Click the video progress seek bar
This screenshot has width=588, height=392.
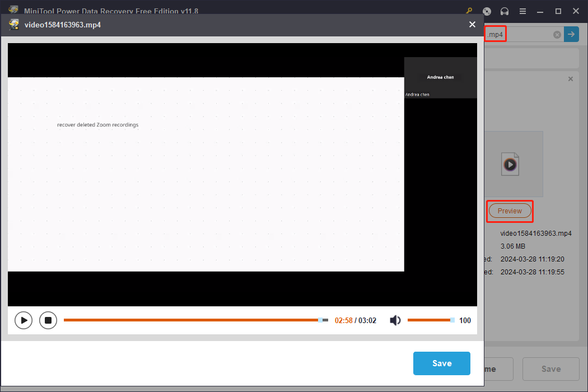coord(196,320)
